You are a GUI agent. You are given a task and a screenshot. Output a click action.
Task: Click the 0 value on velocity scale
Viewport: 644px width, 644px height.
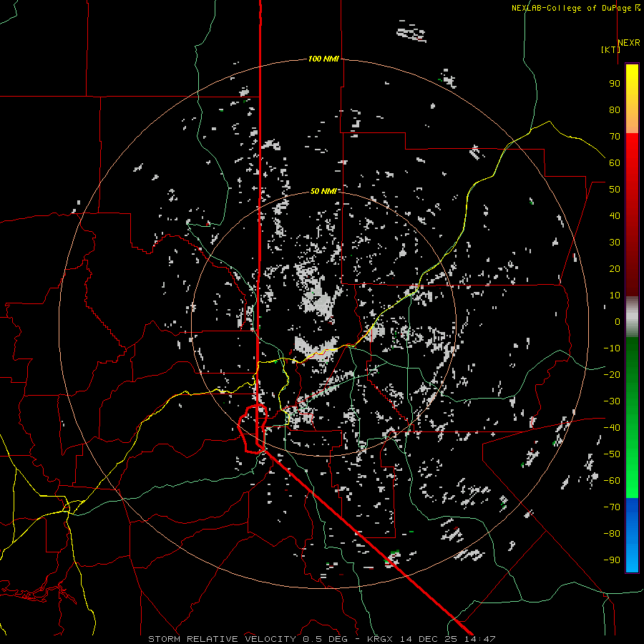point(618,322)
